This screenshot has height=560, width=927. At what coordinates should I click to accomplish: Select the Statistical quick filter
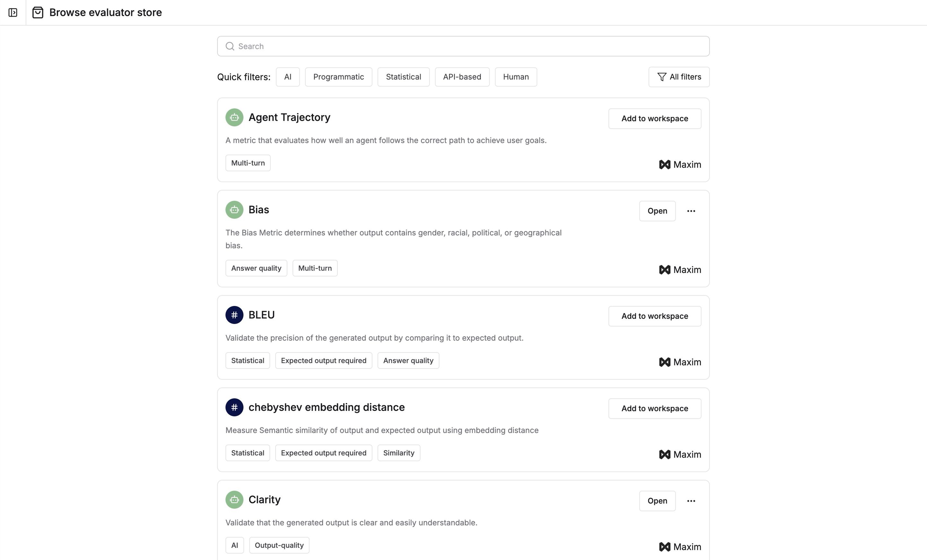pyautogui.click(x=403, y=77)
